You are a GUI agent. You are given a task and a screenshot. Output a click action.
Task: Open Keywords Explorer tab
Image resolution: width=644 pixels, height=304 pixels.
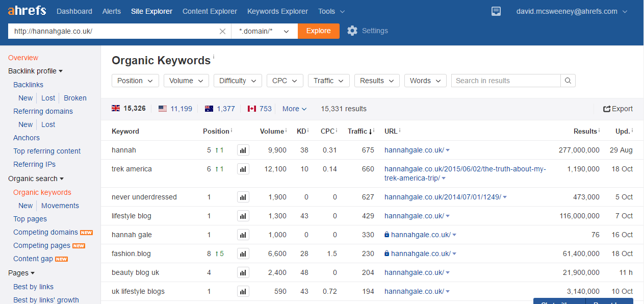tap(277, 11)
